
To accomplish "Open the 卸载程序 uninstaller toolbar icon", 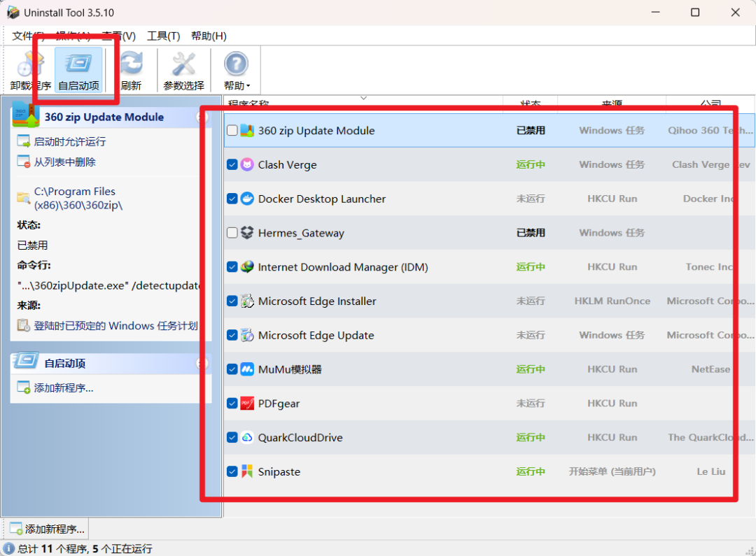I will click(x=30, y=71).
